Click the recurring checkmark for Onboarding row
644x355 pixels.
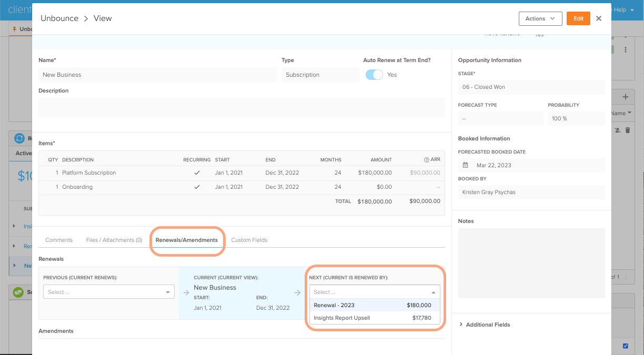197,187
